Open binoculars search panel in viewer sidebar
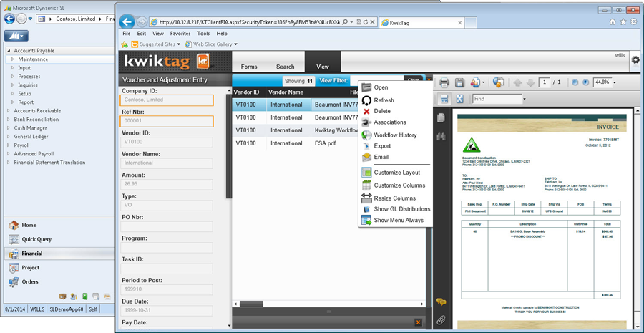This screenshot has width=644, height=333. click(x=441, y=137)
